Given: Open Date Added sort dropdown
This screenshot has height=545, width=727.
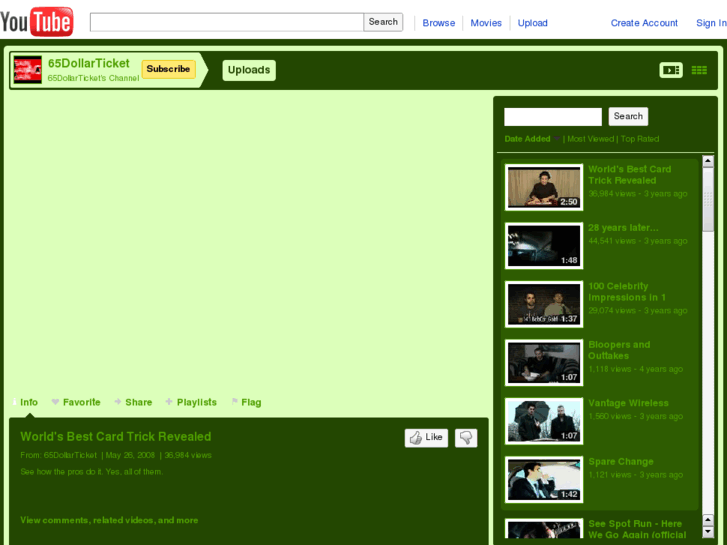Looking at the screenshot, I should pos(532,139).
